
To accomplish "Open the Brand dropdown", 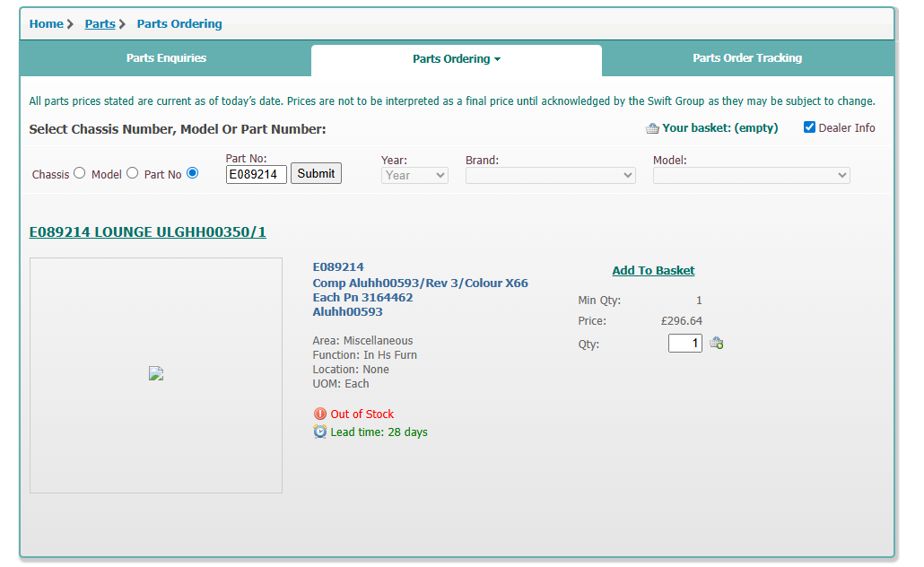I will tap(551, 175).
